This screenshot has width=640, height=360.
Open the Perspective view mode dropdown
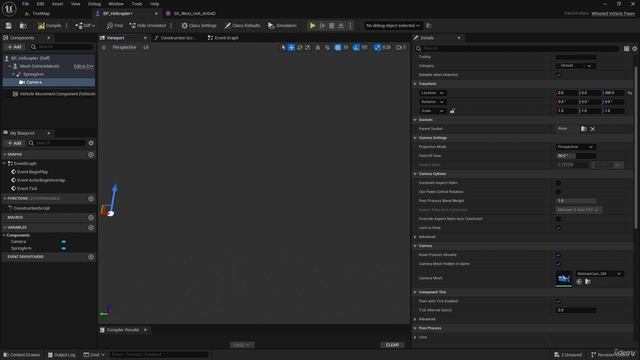click(124, 47)
